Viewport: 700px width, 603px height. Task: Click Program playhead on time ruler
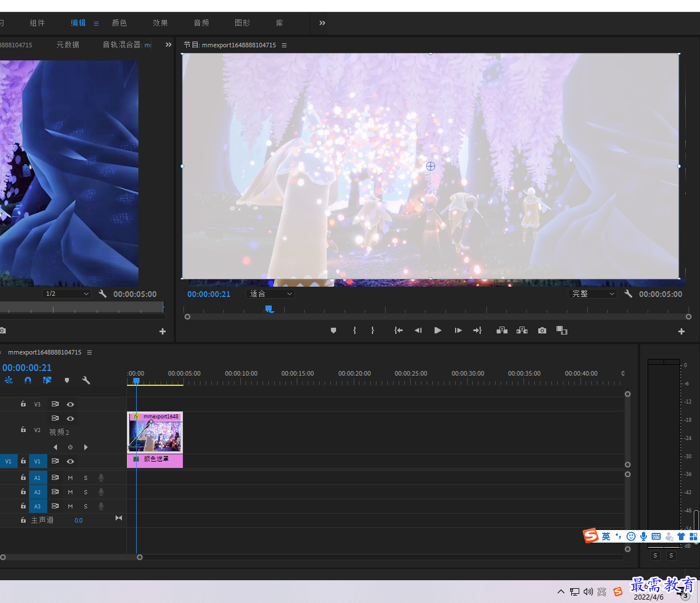pos(269,309)
